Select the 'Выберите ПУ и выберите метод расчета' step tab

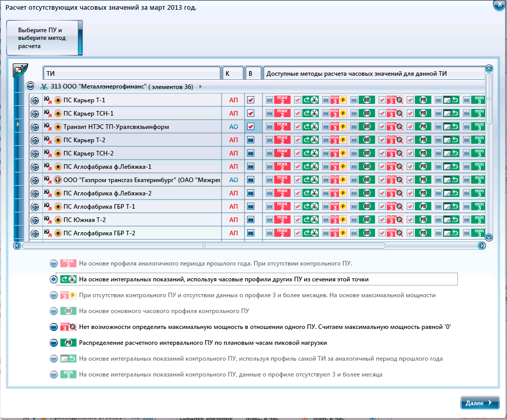click(x=43, y=38)
